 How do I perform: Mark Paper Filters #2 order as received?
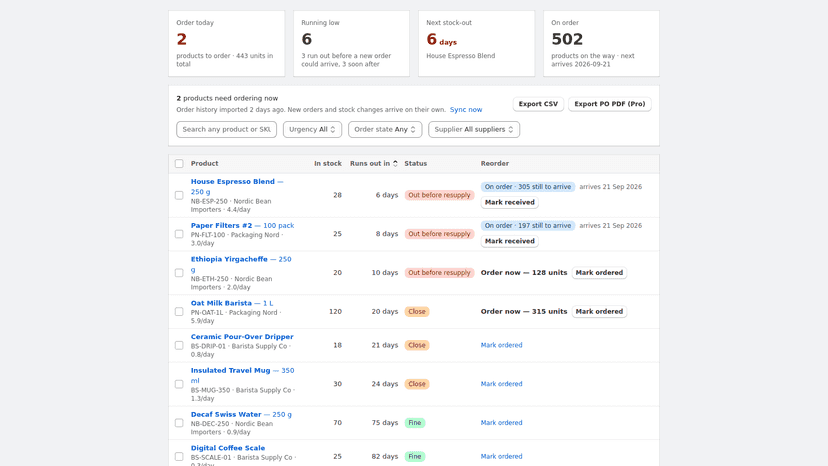[x=510, y=241]
